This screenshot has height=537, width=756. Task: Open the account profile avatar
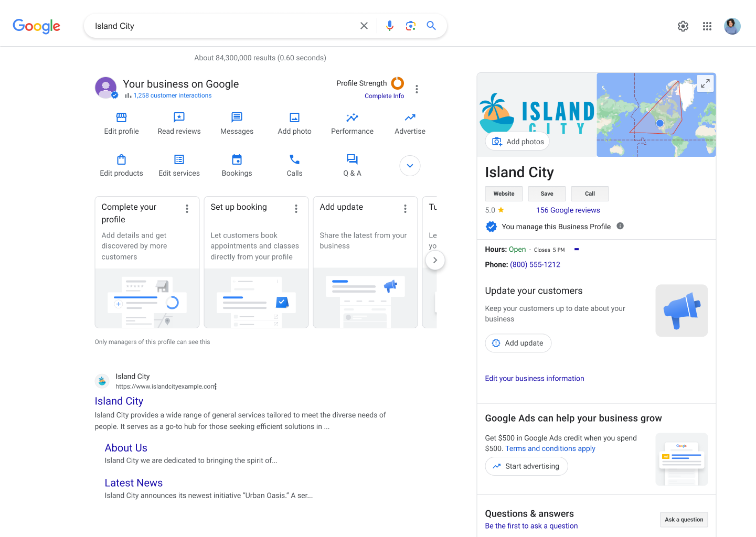coord(732,26)
